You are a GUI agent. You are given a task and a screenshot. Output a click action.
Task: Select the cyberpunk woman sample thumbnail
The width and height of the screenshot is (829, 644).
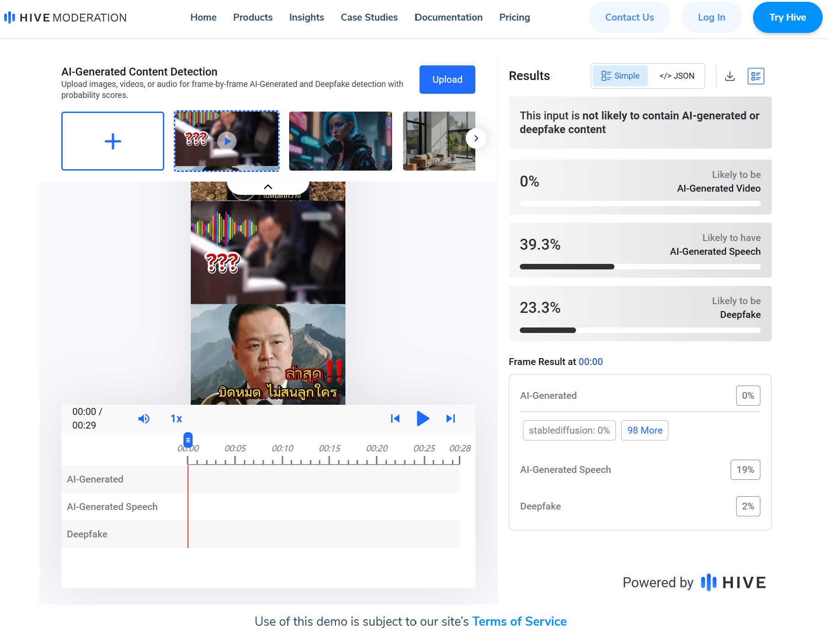[x=340, y=141]
